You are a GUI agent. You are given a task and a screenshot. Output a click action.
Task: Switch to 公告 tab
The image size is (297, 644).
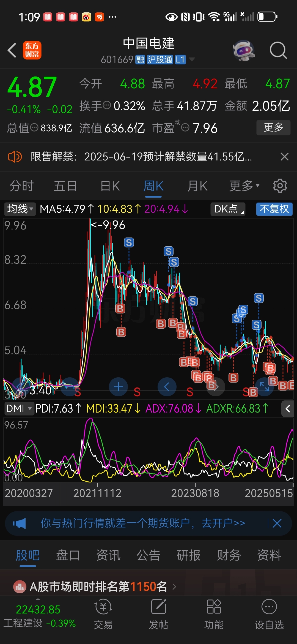tap(148, 555)
